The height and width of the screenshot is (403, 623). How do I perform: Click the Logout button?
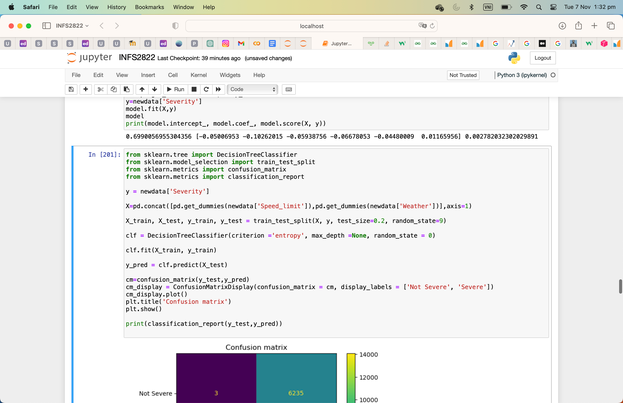(542, 58)
